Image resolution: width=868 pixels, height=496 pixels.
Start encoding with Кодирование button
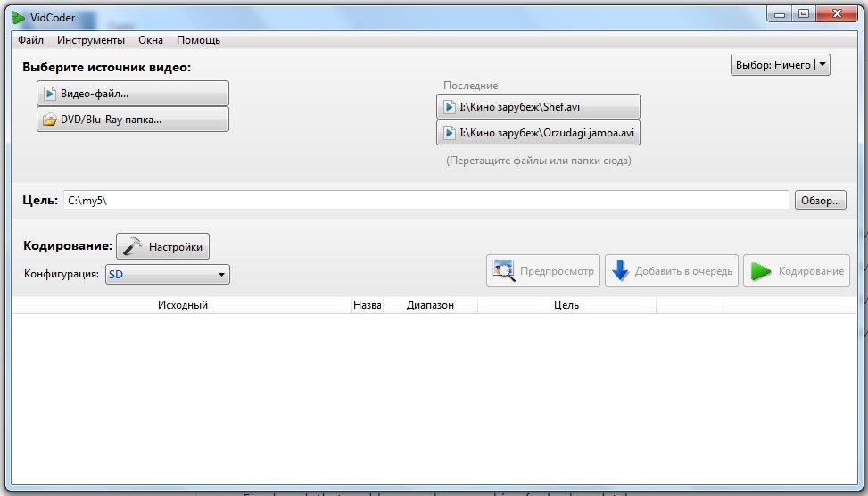[797, 270]
